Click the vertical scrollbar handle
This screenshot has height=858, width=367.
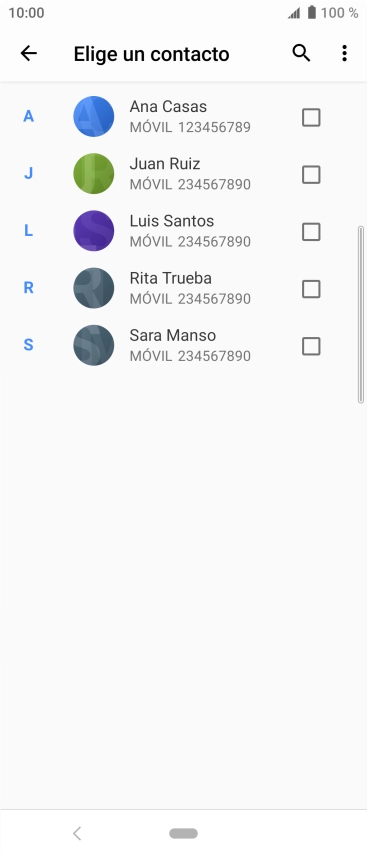[x=360, y=315]
